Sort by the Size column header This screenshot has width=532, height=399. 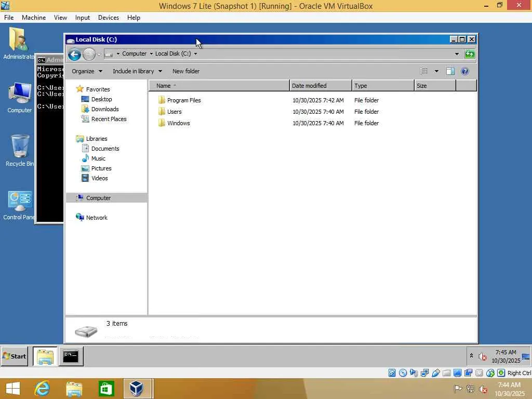[435, 86]
